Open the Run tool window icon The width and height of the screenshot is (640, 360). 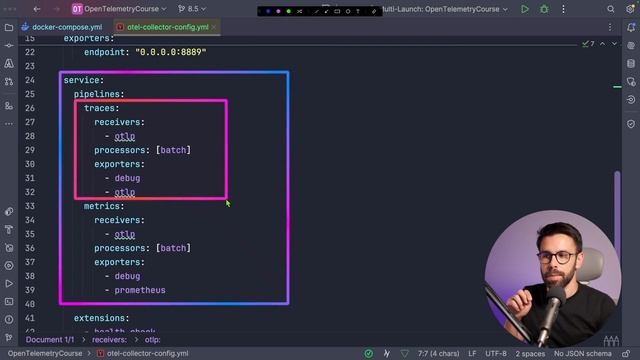[x=9, y=283]
